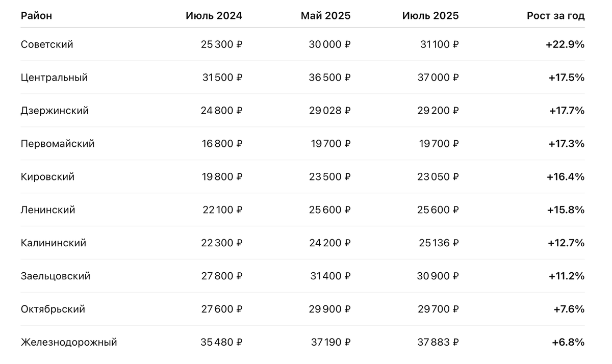Click the +6.8% growth value
Screen dimensions: 612x364
[x=568, y=343]
